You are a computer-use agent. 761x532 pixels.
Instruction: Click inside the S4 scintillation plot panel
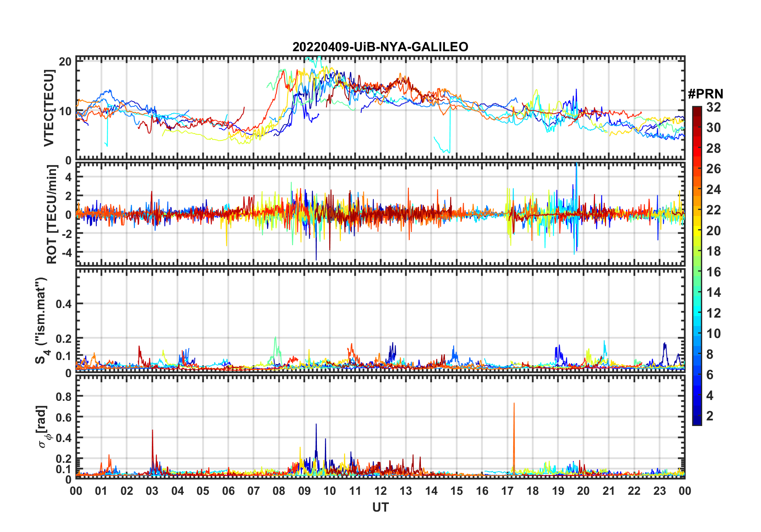pyautogui.click(x=380, y=320)
